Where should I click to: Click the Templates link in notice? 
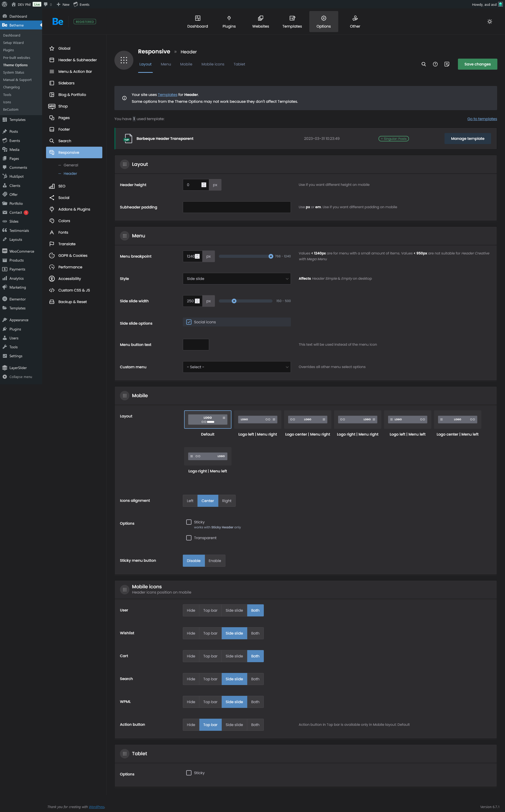pyautogui.click(x=167, y=95)
